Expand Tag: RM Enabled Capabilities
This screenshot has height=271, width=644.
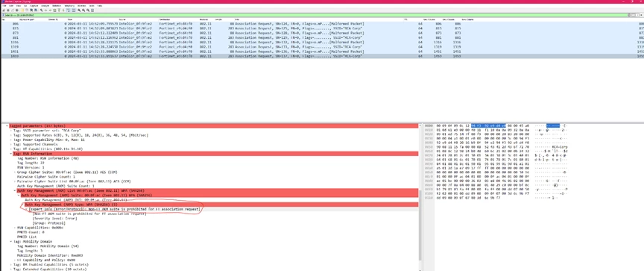[x=11, y=264]
